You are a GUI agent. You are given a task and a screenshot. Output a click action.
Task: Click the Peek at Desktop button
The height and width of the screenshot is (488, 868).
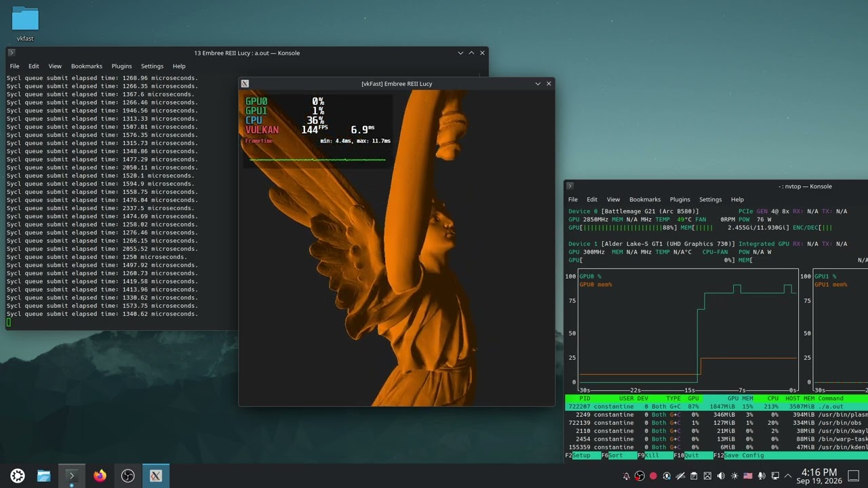tap(854, 476)
